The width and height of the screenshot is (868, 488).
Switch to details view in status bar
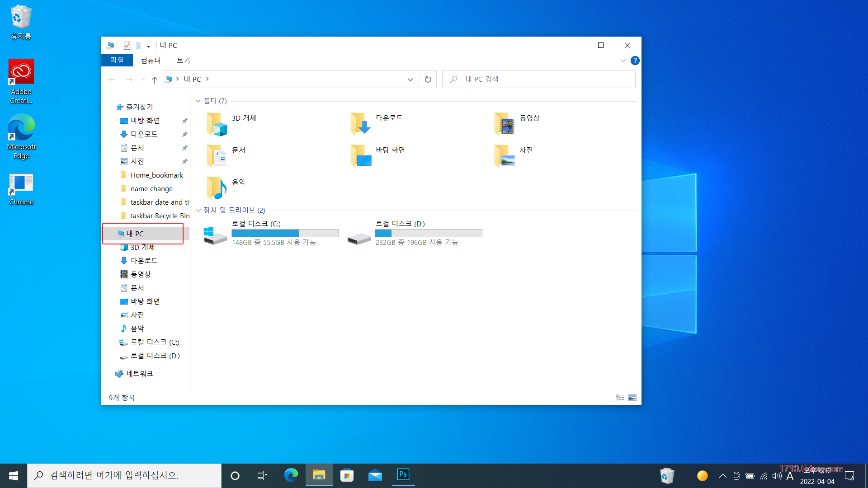(x=619, y=398)
